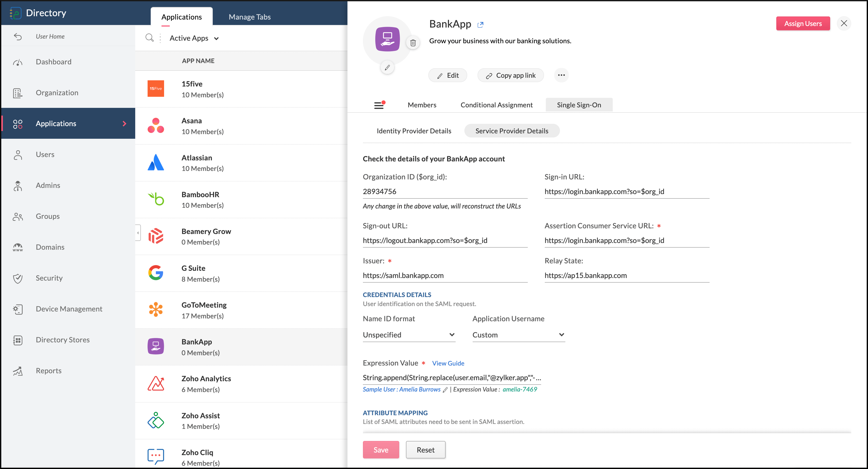Open Device Management in the sidebar
Image resolution: width=868 pixels, height=469 pixels.
[x=69, y=309]
